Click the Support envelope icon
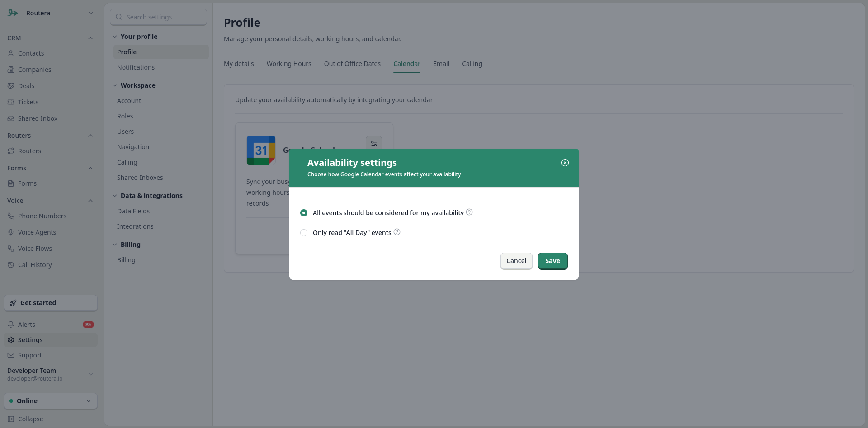 (11, 355)
